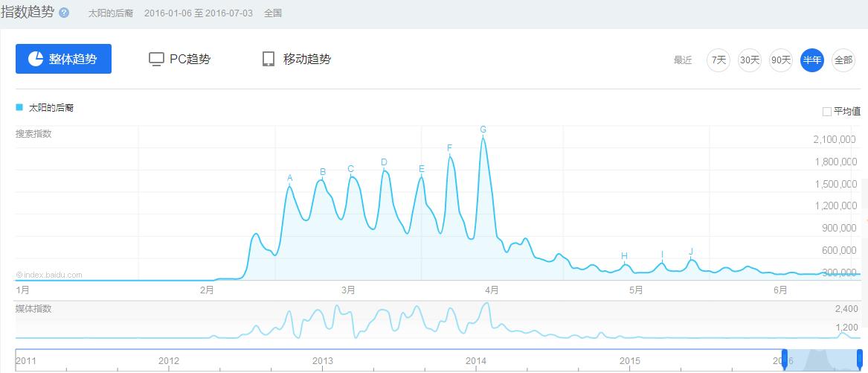Select the 30天 time range
Viewport: 868px width, 373px height.
(750, 60)
